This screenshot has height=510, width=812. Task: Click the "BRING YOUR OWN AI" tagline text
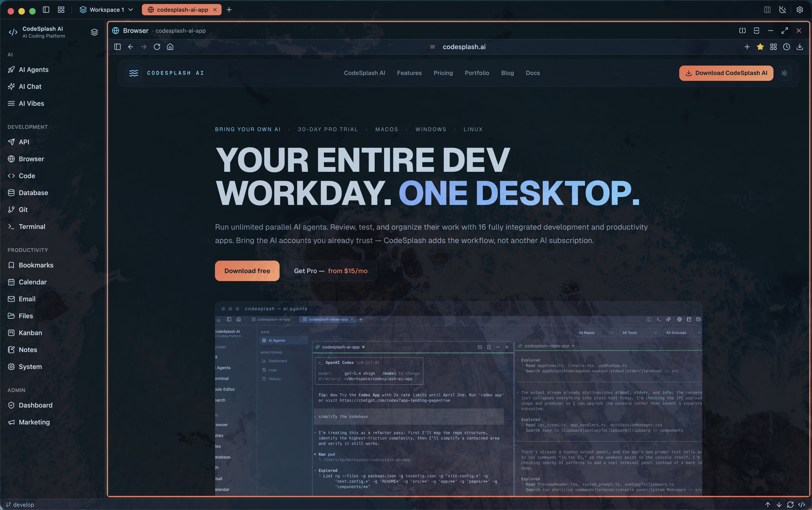pyautogui.click(x=248, y=129)
